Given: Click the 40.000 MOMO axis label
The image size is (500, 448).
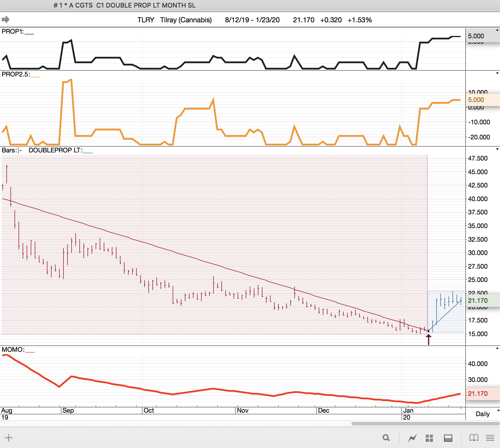Looking at the screenshot, I should [x=478, y=364].
